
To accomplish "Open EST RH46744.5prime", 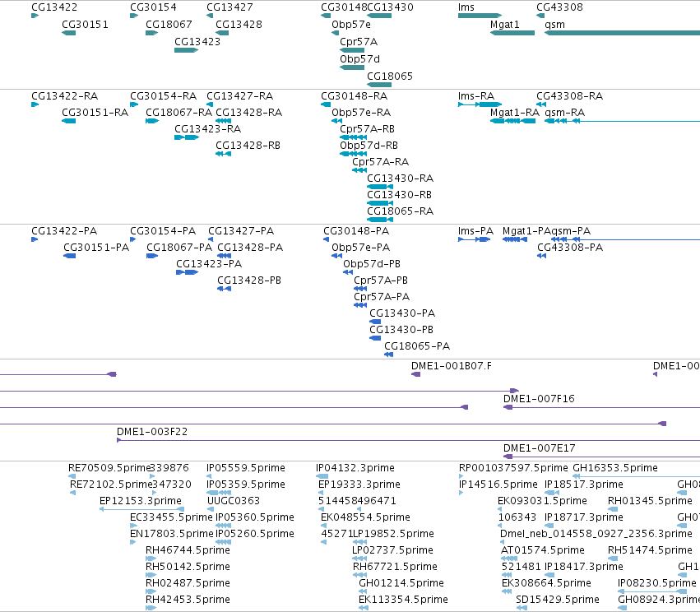I will 151,559.
